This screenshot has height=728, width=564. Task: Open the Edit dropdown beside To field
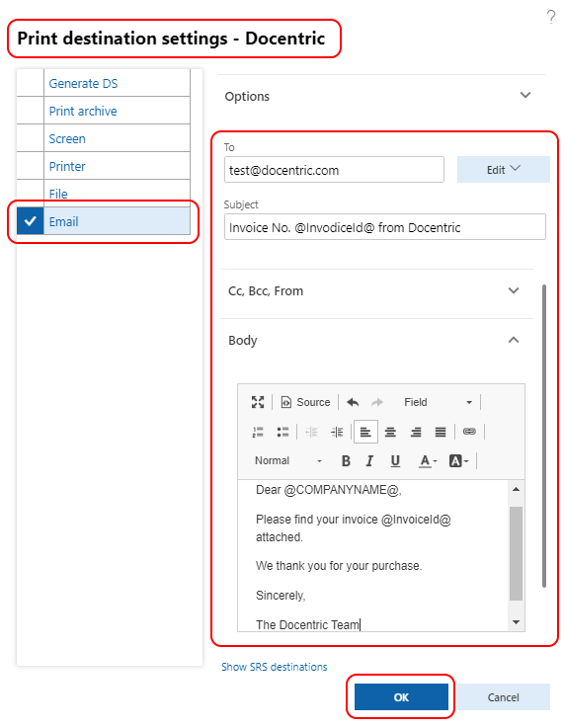(x=503, y=170)
